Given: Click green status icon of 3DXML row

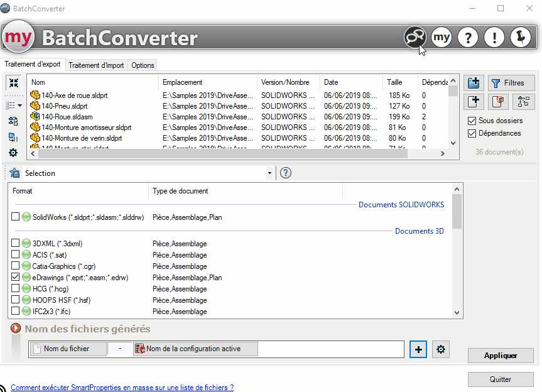Looking at the screenshot, I should coord(26,243).
